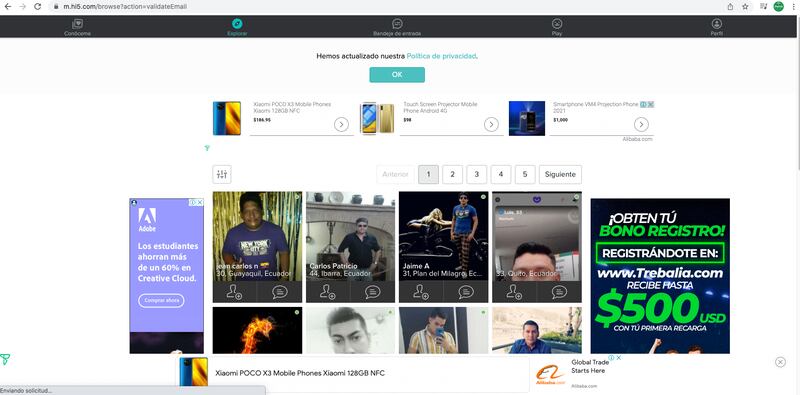Go to Bandeja de entrada
The width and height of the screenshot is (800, 395).
397,27
